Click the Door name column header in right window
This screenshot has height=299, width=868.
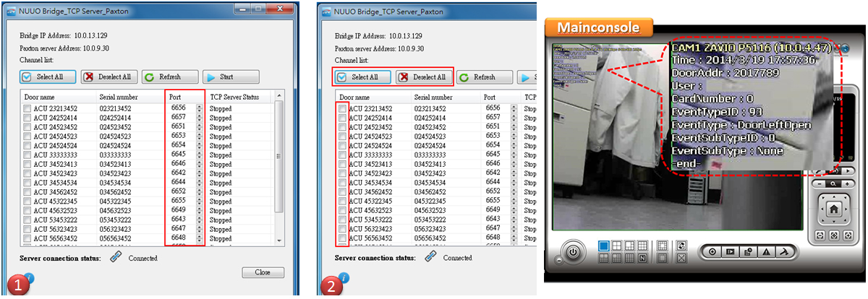(x=354, y=96)
